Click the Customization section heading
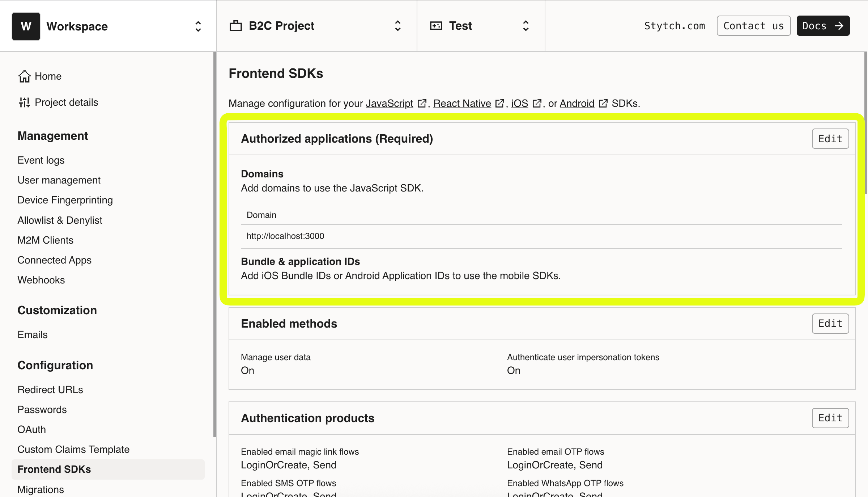Screen dimensions: 868x497 point(57,310)
